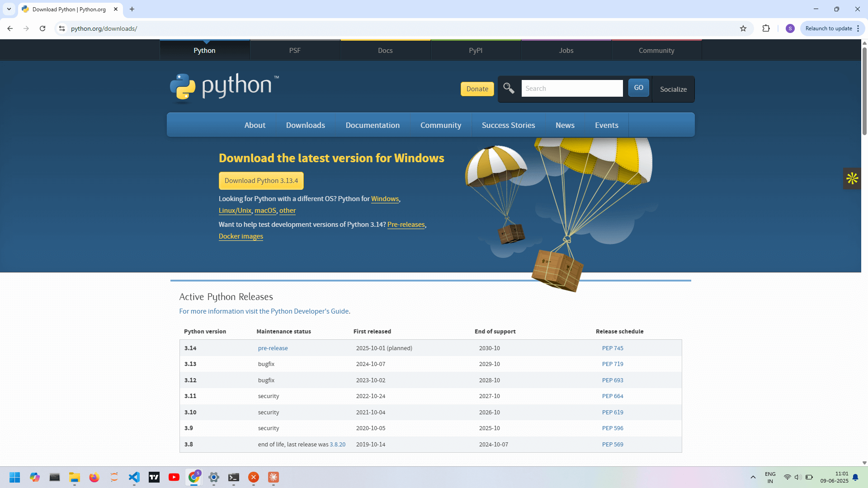Switch to the PyPI tab
The image size is (868, 488).
tap(476, 50)
